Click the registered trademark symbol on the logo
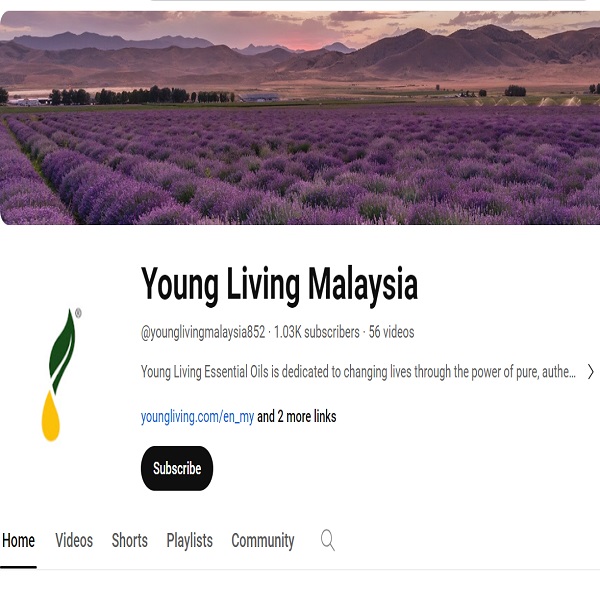600x600 pixels. [x=78, y=313]
